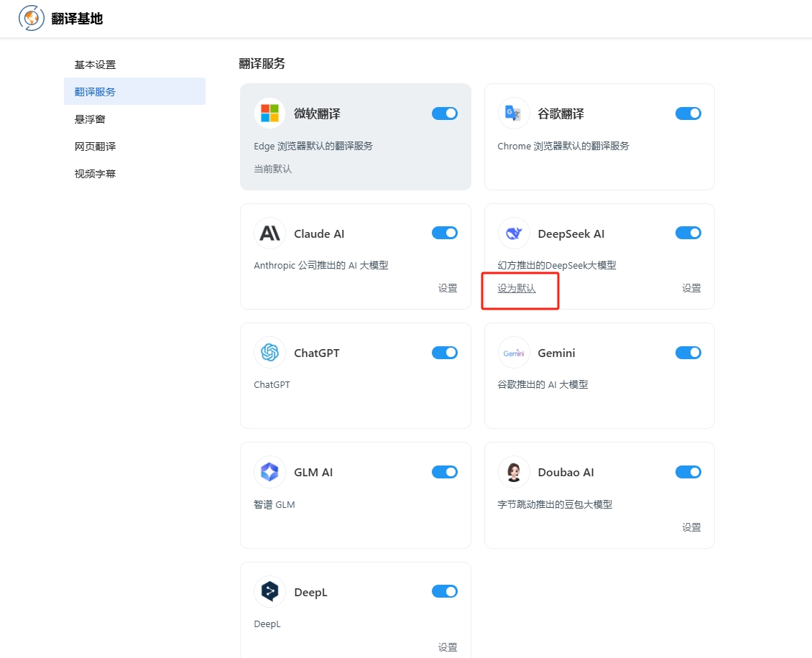Click the GLM AI card title
The width and height of the screenshot is (812, 658).
313,473
